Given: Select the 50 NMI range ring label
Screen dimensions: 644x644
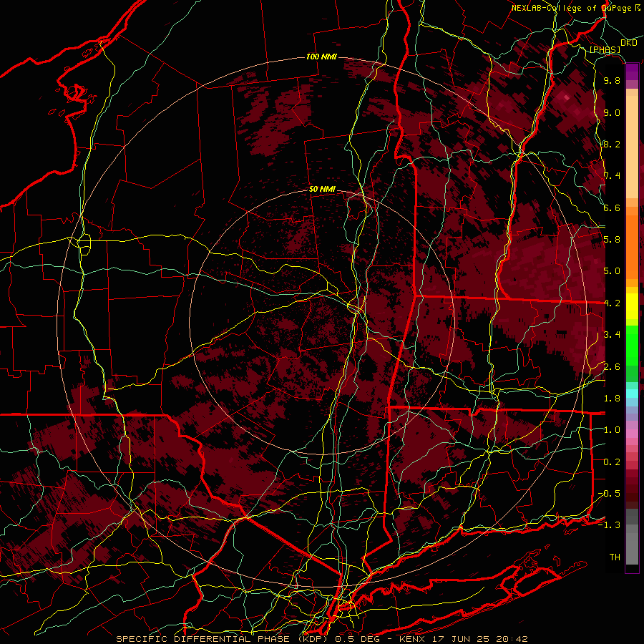Looking at the screenshot, I should [x=322, y=190].
